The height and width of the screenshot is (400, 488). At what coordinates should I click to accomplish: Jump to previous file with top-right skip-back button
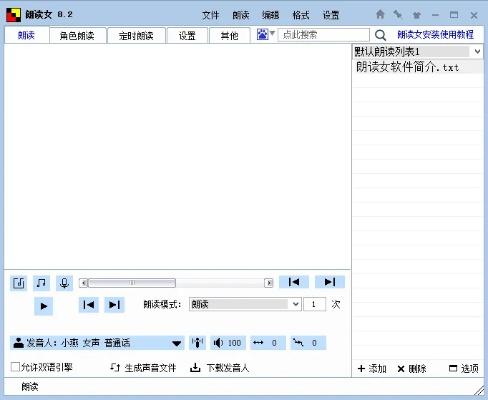[x=294, y=282]
